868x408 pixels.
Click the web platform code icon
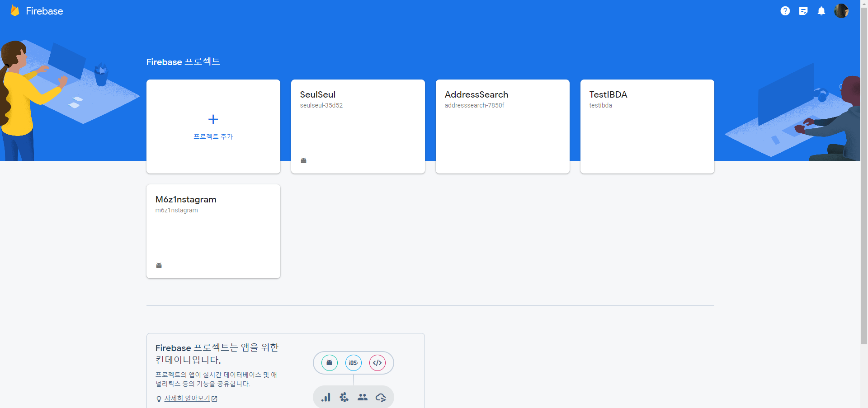tap(377, 363)
